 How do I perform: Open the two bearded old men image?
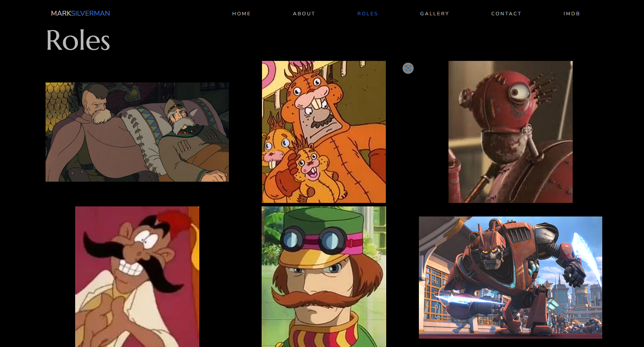(x=137, y=132)
